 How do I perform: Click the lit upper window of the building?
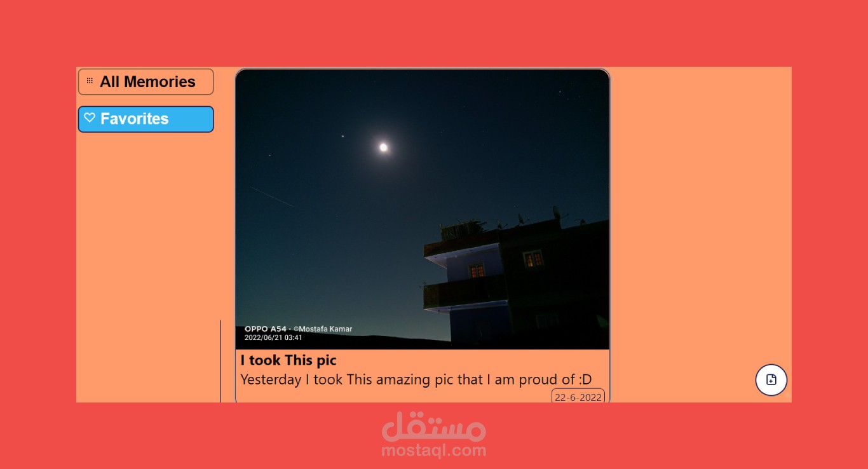point(532,259)
